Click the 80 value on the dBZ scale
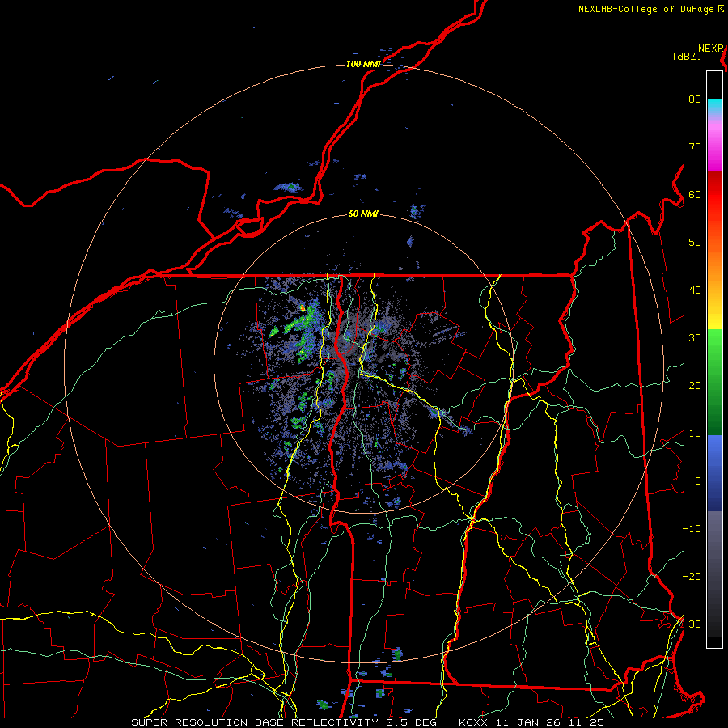 pos(695,99)
